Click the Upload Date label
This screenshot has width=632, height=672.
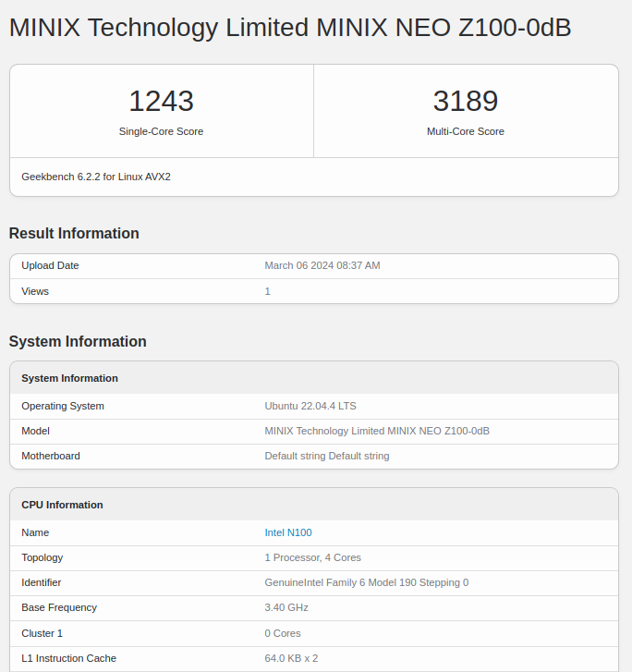[50, 265]
